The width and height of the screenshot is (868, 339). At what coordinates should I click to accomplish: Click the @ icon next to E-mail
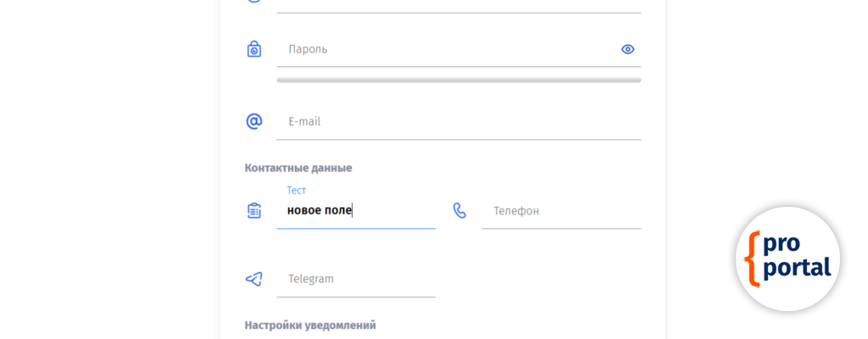[x=254, y=121]
